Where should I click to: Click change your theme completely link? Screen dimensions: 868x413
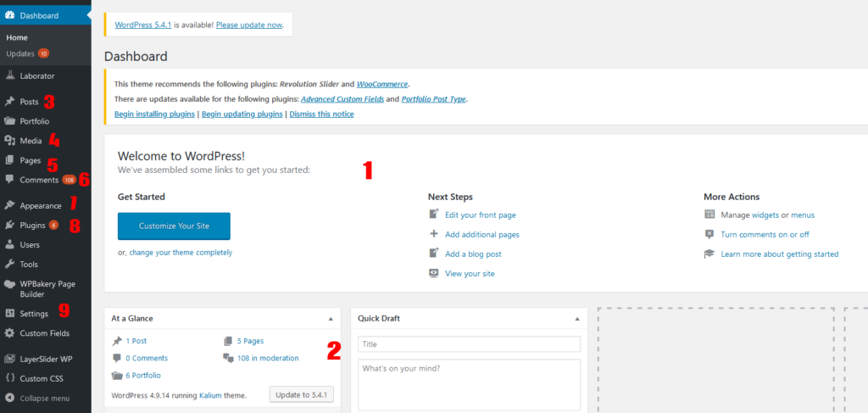pos(181,253)
